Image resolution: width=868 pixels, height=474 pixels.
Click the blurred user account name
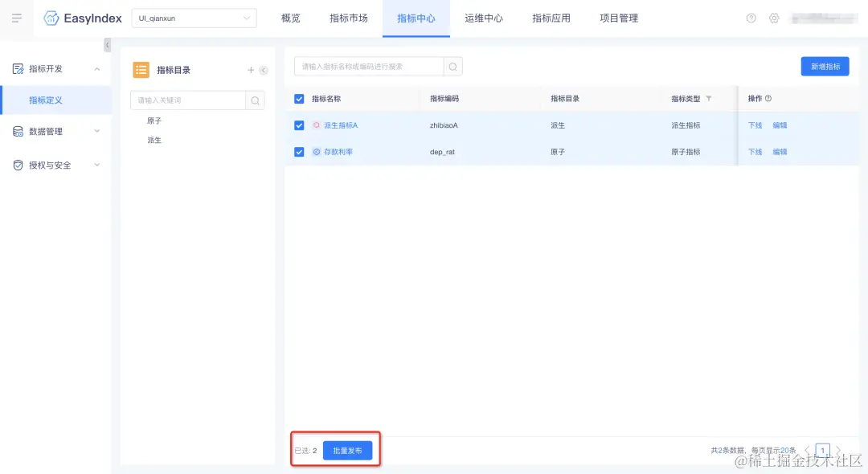coord(825,18)
